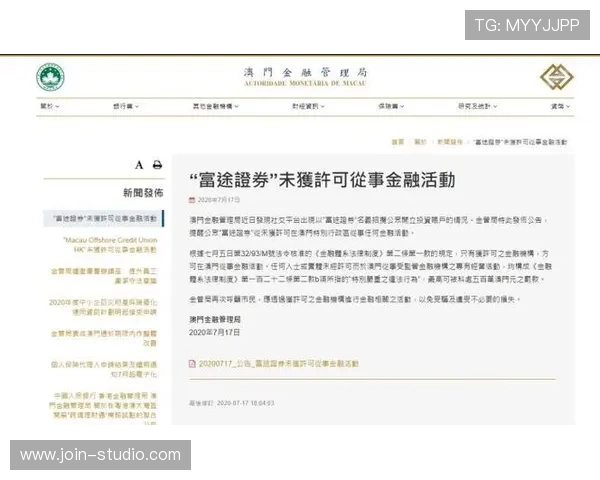Click the calendar icon by the date
The width and height of the screenshot is (600, 480).
click(192, 200)
